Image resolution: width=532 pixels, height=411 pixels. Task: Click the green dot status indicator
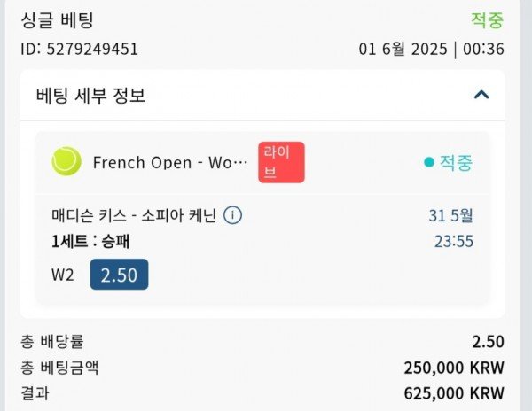tap(429, 162)
